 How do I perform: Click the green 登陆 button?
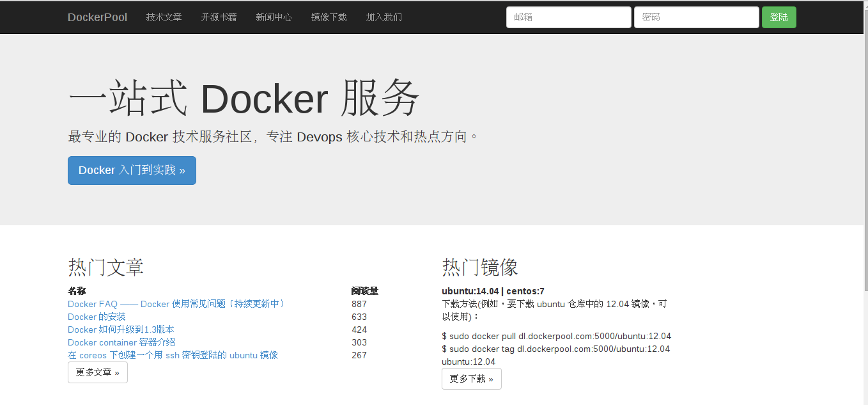(779, 17)
